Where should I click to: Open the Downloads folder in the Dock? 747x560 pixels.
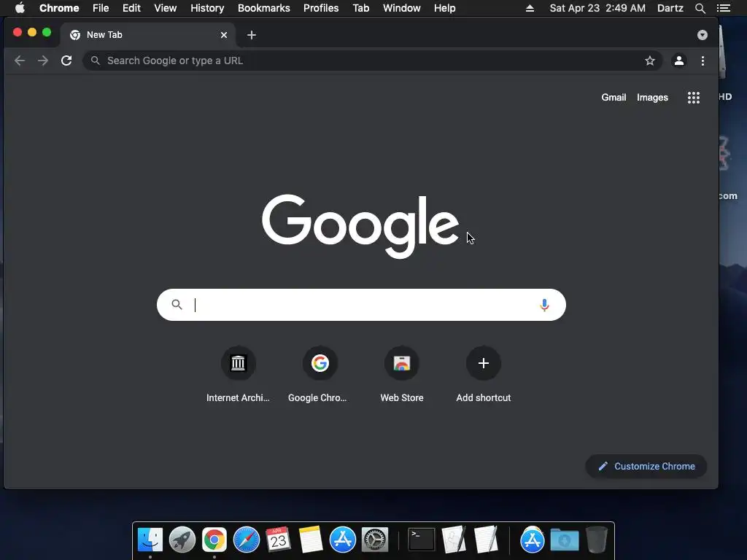coord(565,540)
